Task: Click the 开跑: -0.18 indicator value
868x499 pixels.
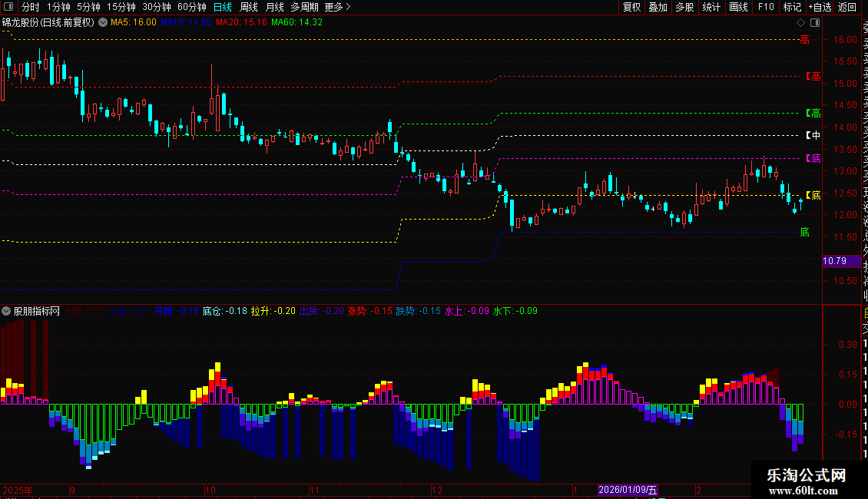Action: pyautogui.click(x=176, y=312)
